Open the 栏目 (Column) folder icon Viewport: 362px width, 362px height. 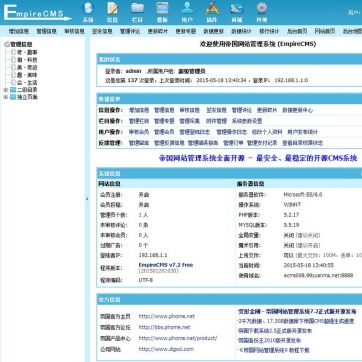pos(137,8)
